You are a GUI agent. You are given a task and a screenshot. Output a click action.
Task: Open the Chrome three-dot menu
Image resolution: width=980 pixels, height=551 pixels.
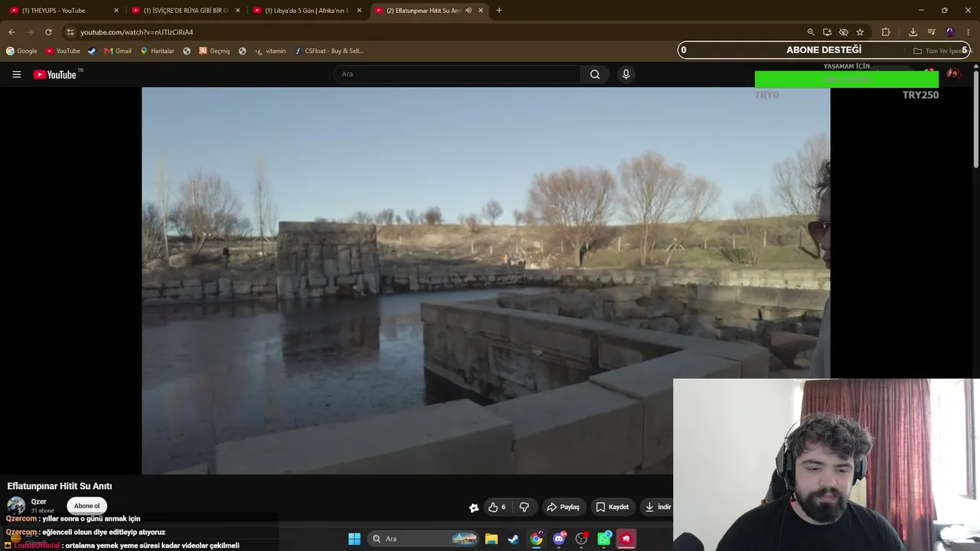(x=969, y=32)
